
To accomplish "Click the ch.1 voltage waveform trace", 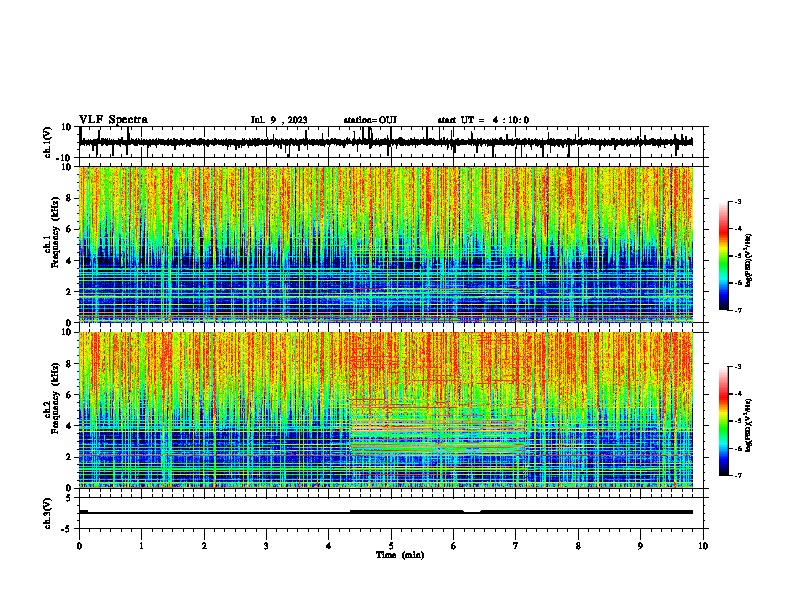I will (x=386, y=142).
